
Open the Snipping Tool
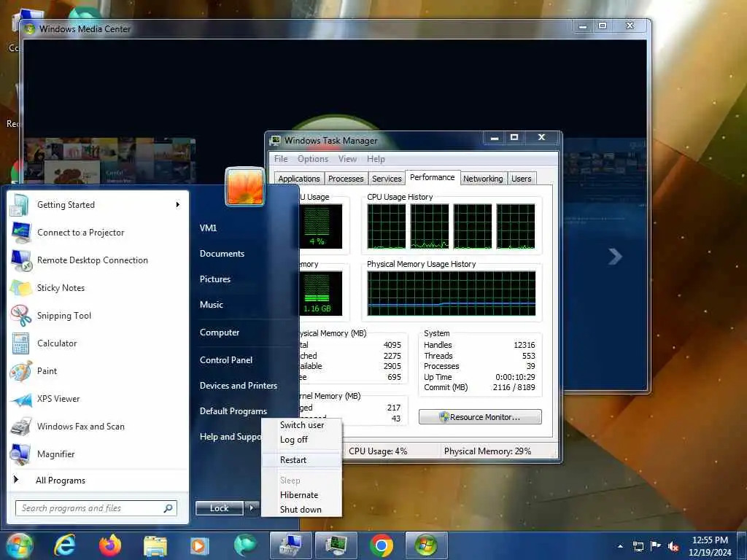click(x=97, y=315)
